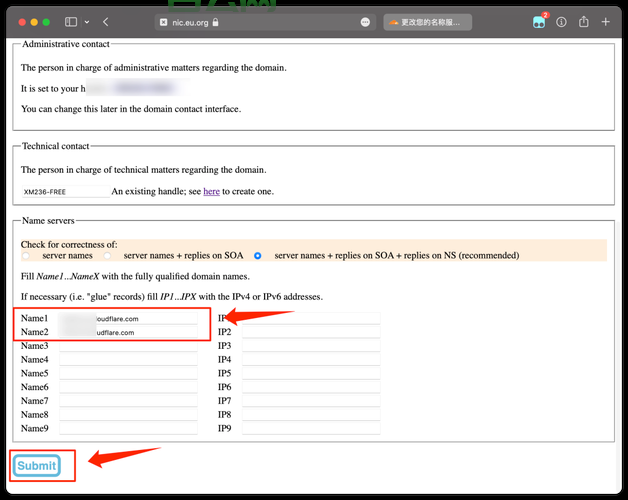Image resolution: width=628 pixels, height=500 pixels.
Task: Click the Share icon in toolbar
Action: 584,22
